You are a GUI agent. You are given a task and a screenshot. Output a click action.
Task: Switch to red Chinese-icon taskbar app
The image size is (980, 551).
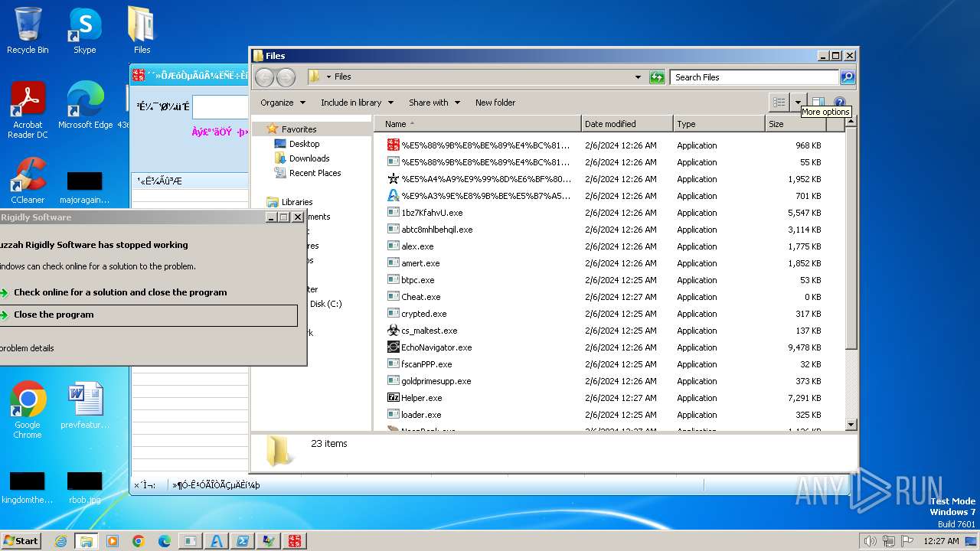click(x=295, y=541)
